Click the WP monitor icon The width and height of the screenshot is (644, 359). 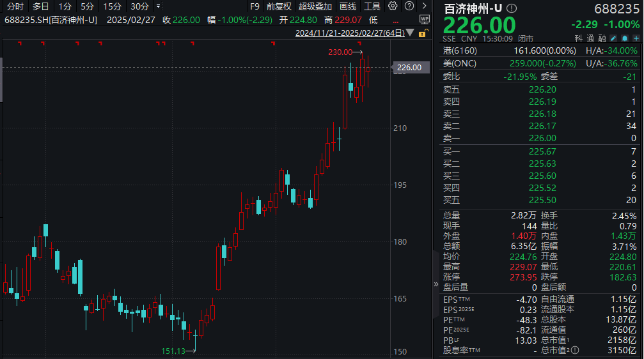pyautogui.click(x=424, y=19)
